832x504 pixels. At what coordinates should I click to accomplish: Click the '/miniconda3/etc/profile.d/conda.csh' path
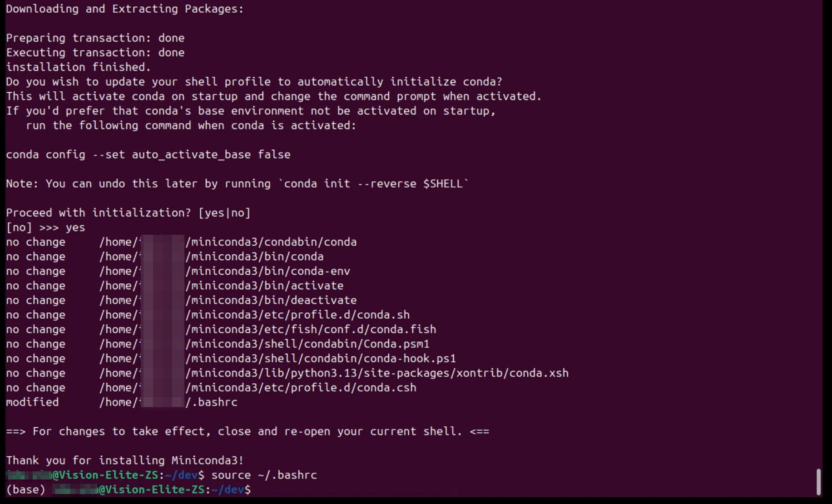tap(301, 387)
